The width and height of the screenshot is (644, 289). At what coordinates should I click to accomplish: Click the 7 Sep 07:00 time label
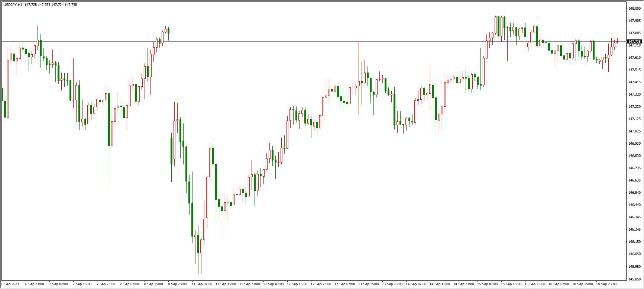(x=58, y=284)
